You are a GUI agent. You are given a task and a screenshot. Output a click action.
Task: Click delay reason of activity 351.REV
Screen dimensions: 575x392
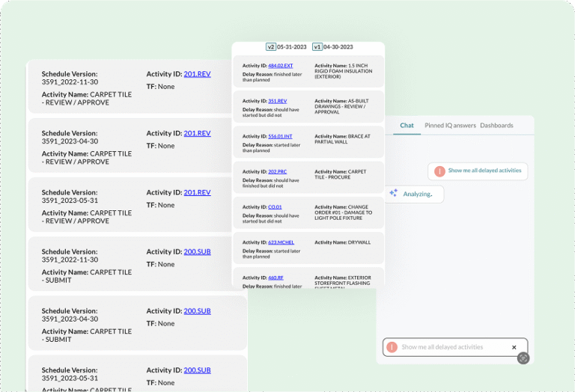pyautogui.click(x=270, y=112)
